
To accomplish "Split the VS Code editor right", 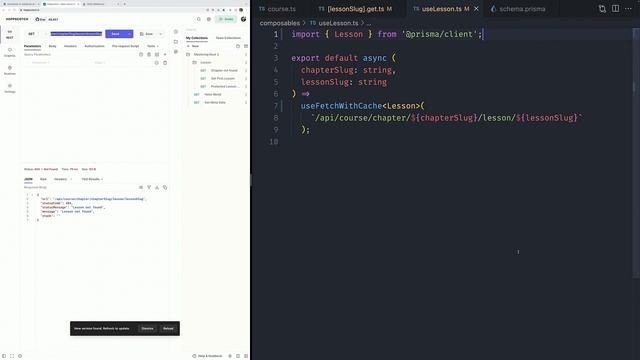I will tap(616, 9).
